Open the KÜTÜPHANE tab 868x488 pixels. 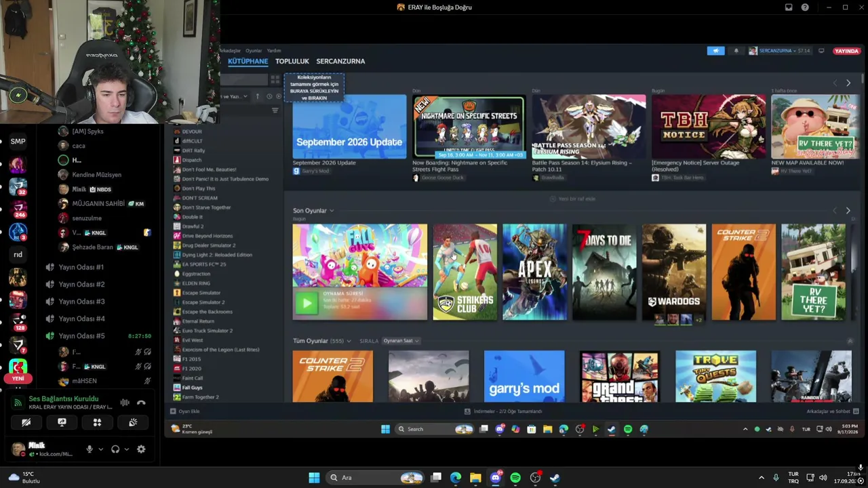[x=248, y=61]
